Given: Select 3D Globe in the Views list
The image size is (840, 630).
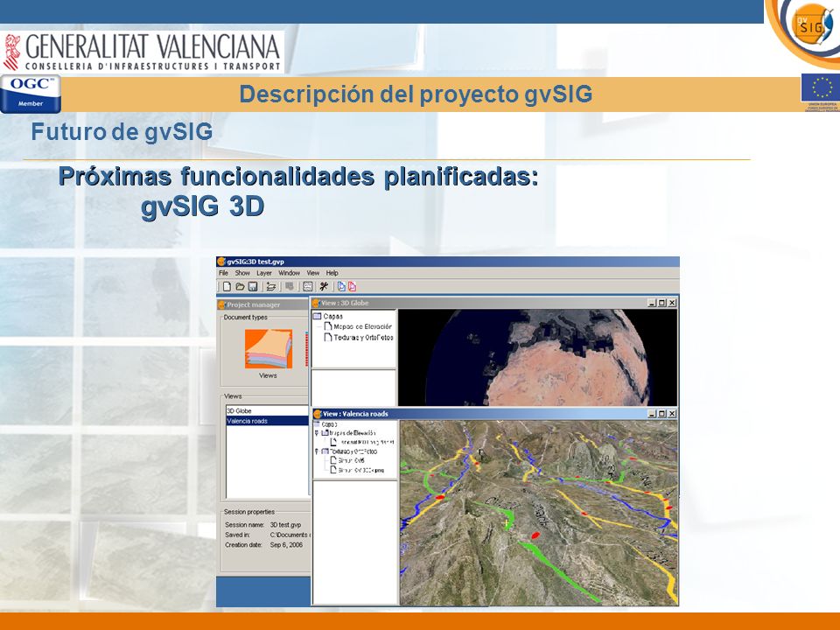Looking at the screenshot, I should click(x=267, y=411).
